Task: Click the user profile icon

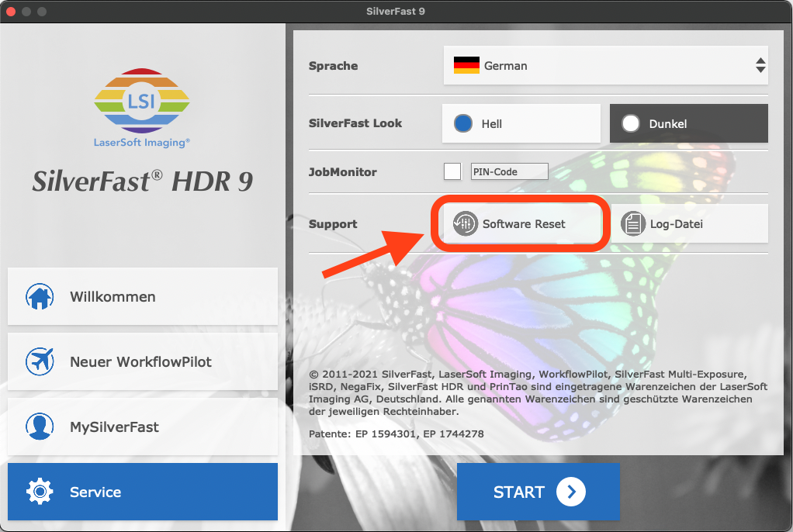Action: tap(40, 427)
